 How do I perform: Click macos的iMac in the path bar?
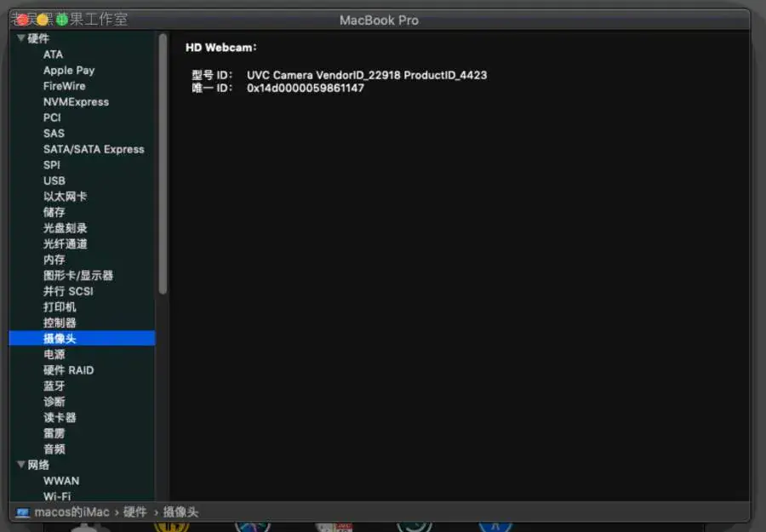[x=71, y=512]
